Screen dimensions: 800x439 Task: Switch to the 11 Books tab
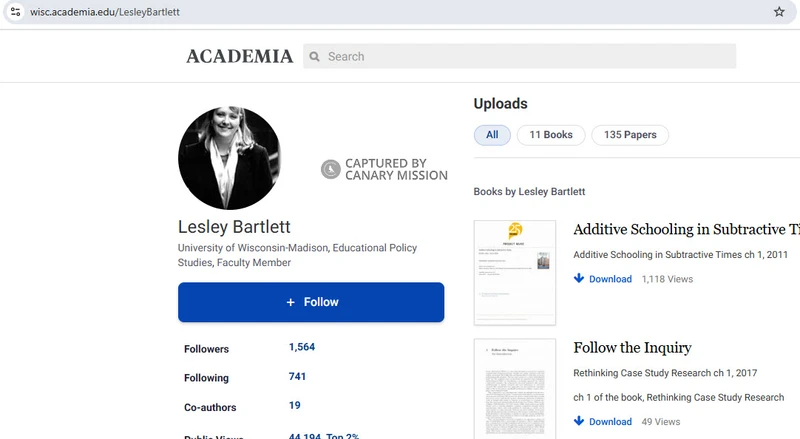point(551,135)
